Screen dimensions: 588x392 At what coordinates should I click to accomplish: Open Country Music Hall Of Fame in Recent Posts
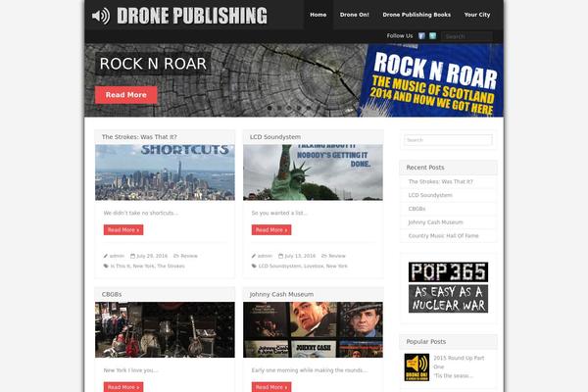[443, 235]
